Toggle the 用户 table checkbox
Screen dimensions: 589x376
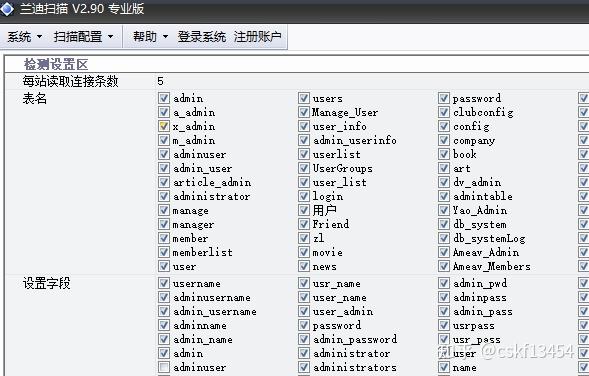tap(304, 210)
